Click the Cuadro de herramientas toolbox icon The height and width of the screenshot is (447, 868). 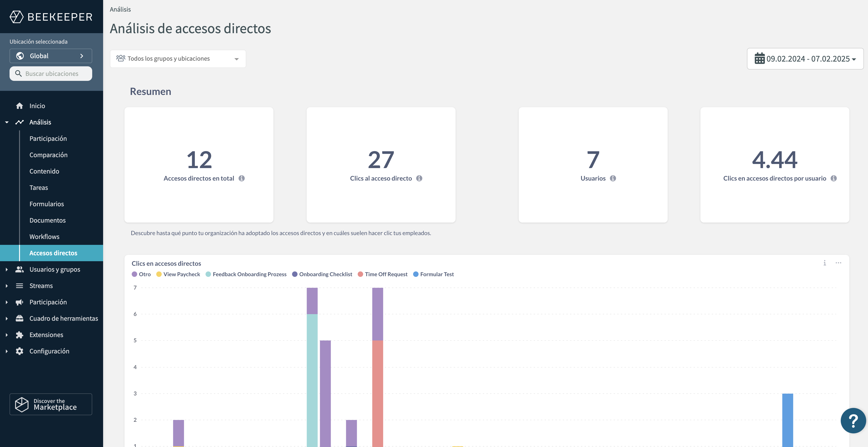click(x=20, y=319)
